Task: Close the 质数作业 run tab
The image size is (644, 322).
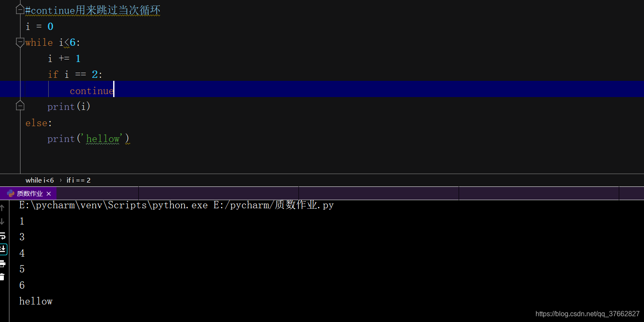Action: click(x=49, y=194)
